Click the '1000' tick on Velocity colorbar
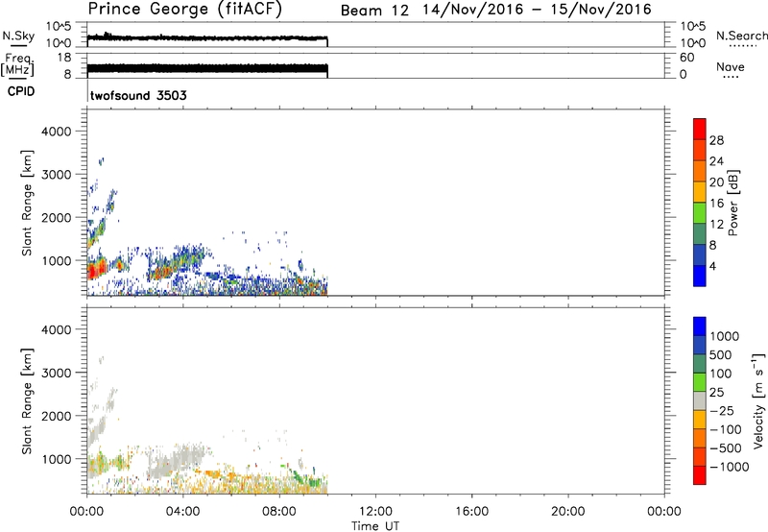This screenshot has height=532, width=768. click(x=724, y=336)
